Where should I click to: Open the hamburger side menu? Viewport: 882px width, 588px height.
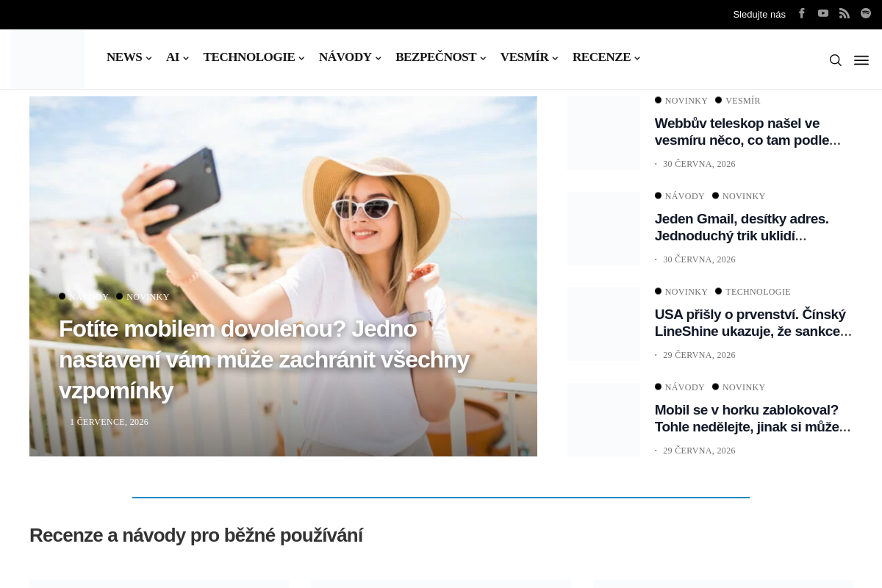pyautogui.click(x=861, y=60)
